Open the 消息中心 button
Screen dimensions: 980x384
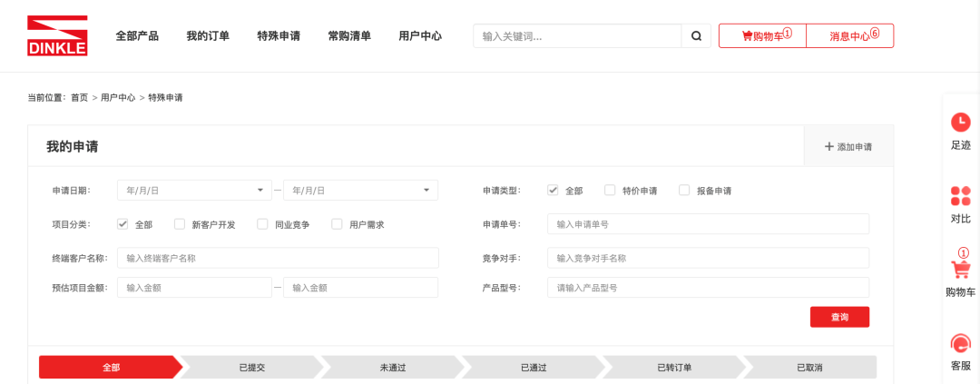[x=850, y=35]
